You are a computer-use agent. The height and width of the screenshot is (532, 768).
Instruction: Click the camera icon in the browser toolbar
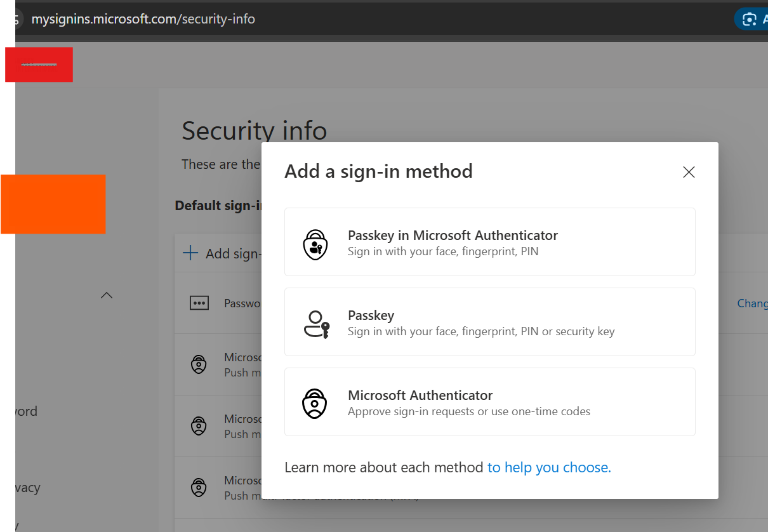tap(750, 20)
